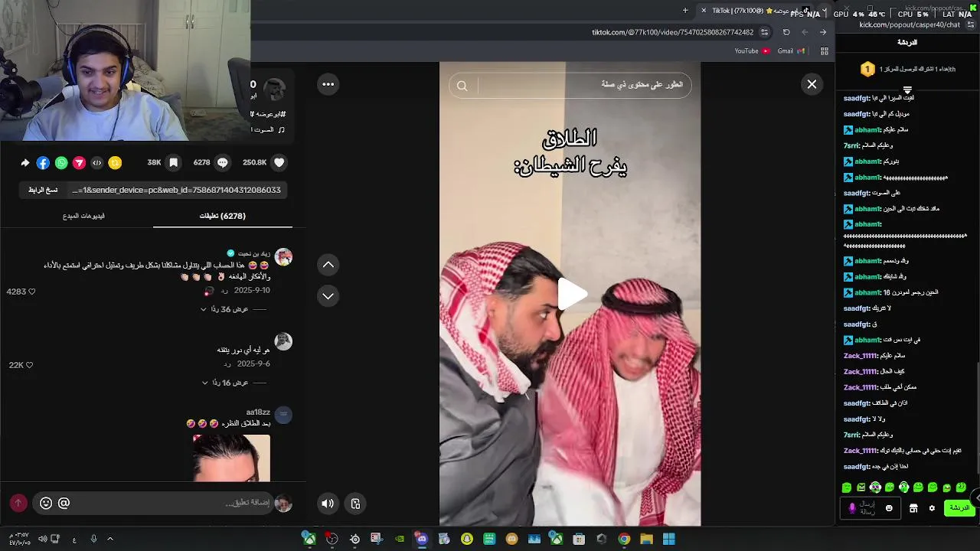Share the video via the red send icon

point(79,162)
